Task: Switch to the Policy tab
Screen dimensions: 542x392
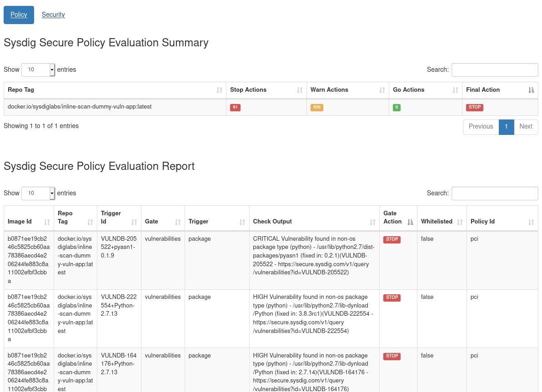Action: pos(19,15)
